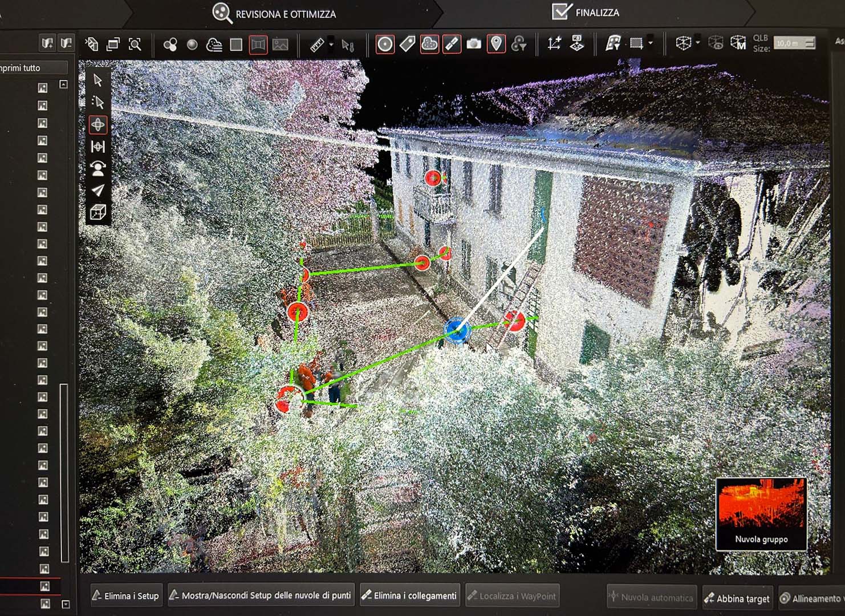Image resolution: width=845 pixels, height=616 pixels.
Task: Choose the arrow pick tool
Action: (97, 80)
